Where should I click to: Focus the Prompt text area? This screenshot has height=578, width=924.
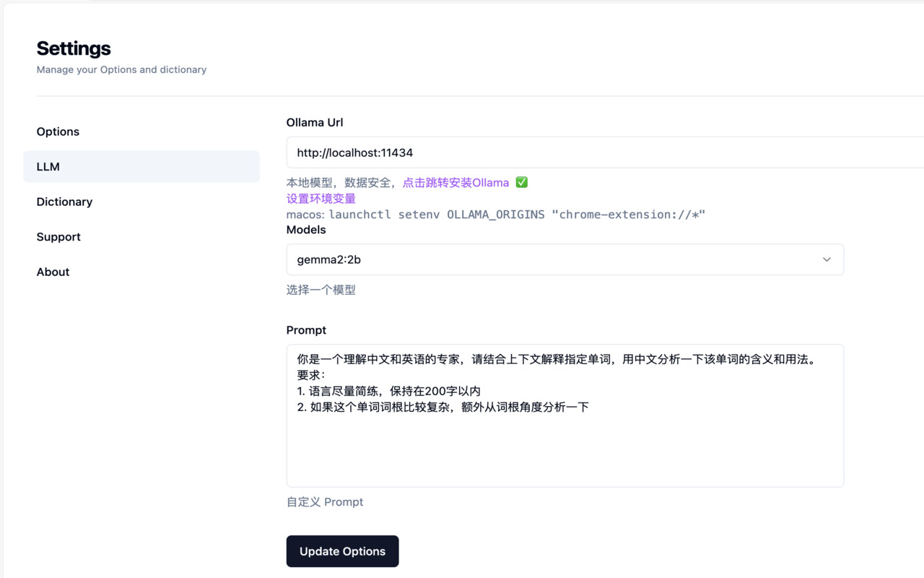tap(565, 415)
